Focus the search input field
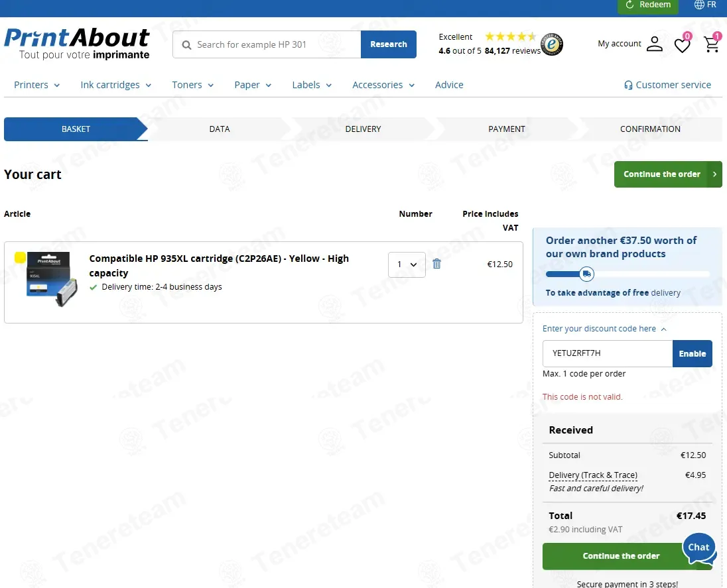Screen dimensions: 727x588 point(267,44)
